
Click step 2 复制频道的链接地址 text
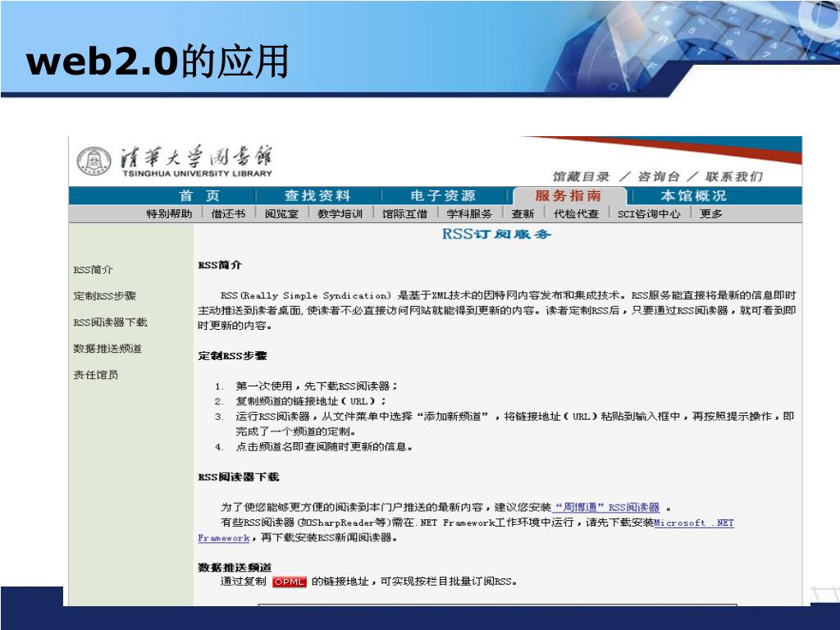click(x=311, y=400)
